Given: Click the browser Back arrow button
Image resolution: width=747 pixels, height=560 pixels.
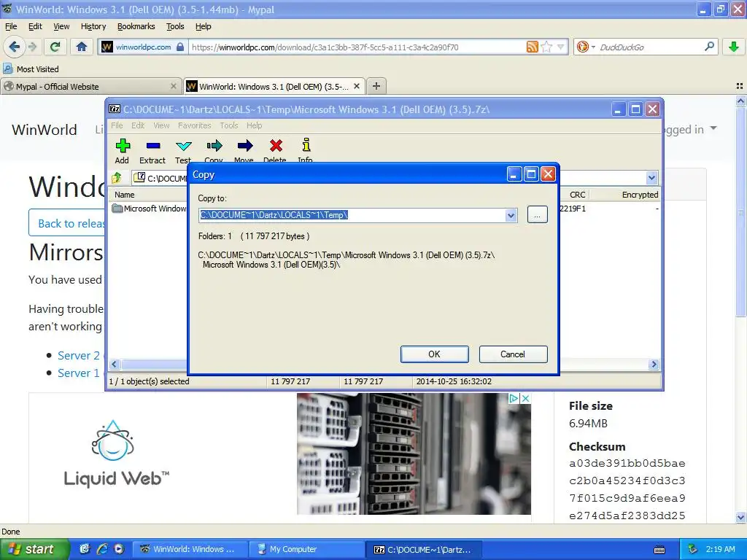Looking at the screenshot, I should [x=15, y=47].
